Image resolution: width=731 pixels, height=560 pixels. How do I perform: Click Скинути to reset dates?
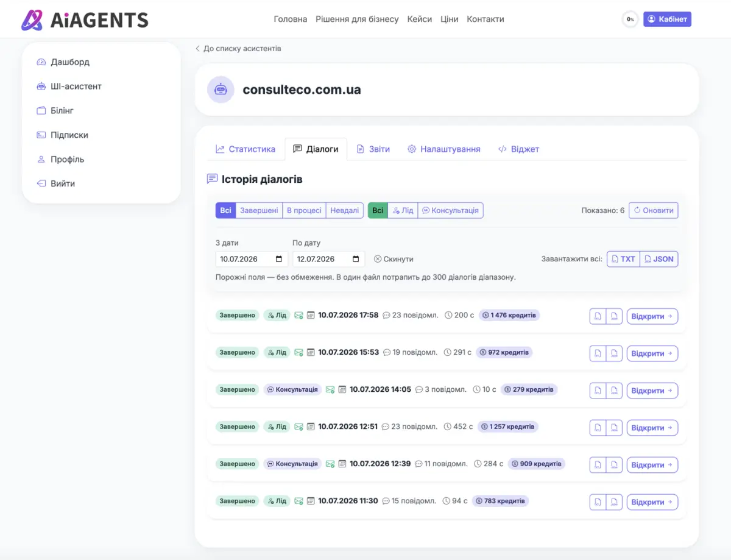pos(394,259)
